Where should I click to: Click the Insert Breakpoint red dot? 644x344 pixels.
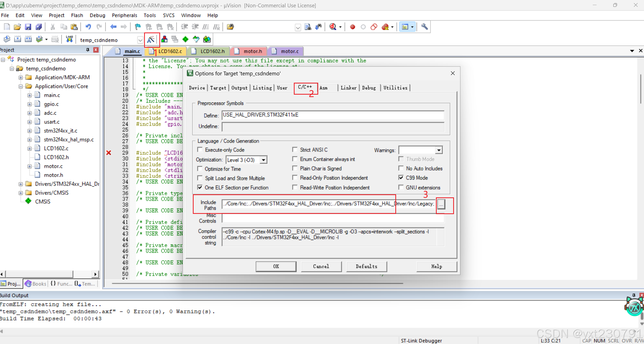[352, 27]
